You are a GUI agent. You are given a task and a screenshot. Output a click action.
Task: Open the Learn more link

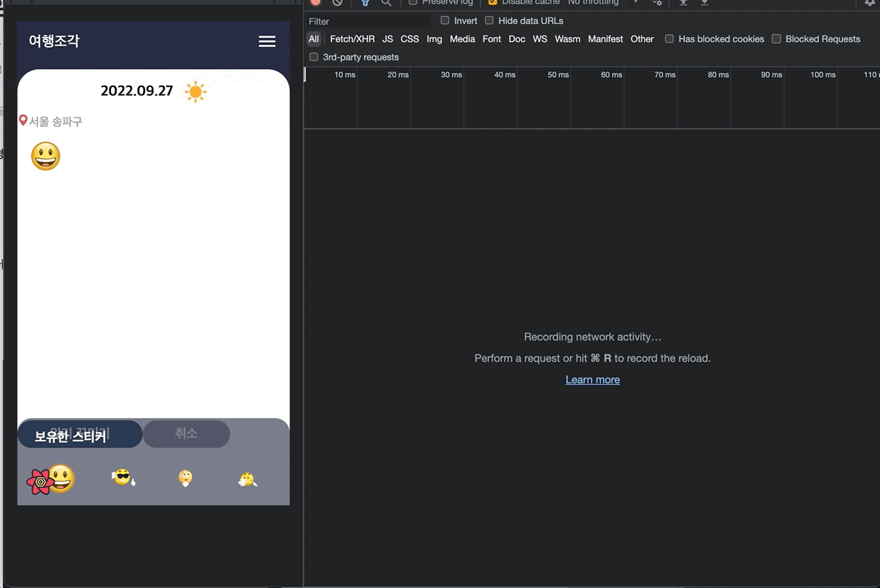(592, 380)
